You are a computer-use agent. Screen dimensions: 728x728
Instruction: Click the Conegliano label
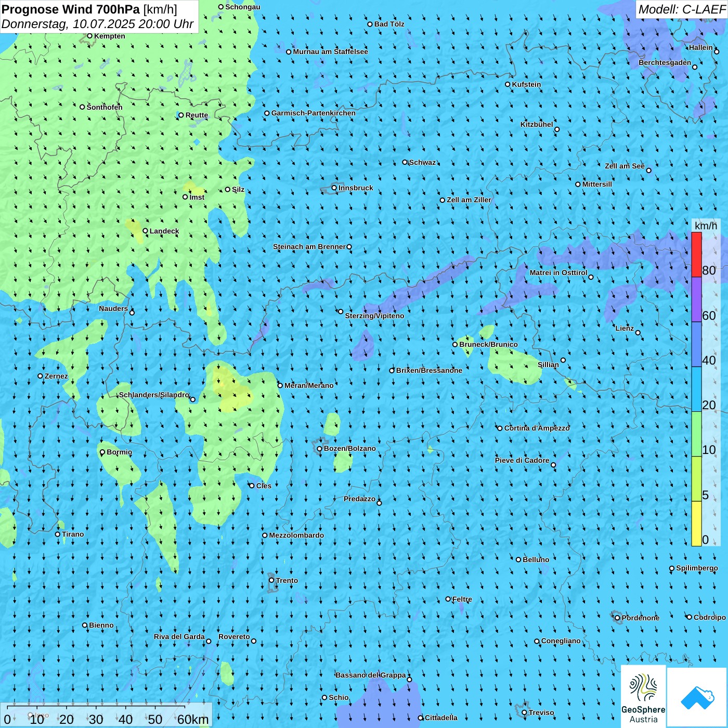click(x=561, y=641)
